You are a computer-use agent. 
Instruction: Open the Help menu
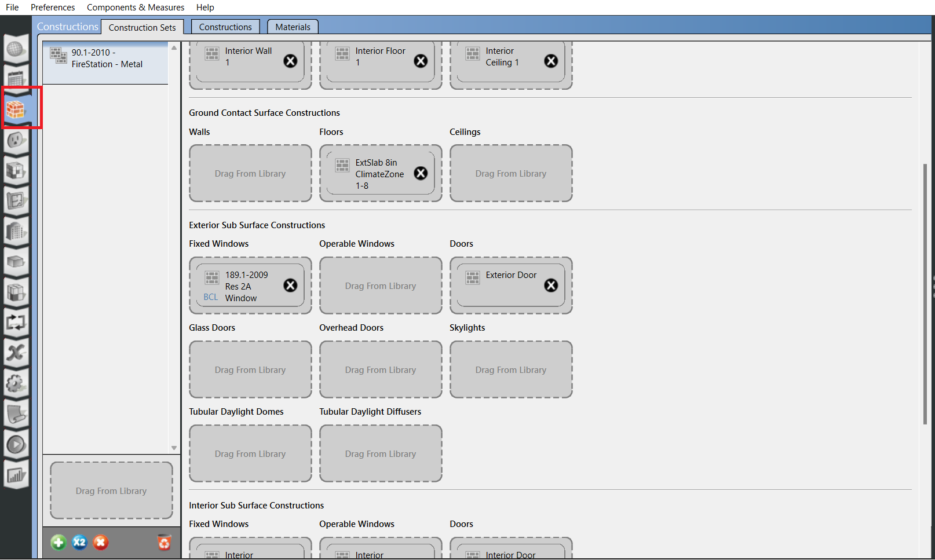[205, 8]
